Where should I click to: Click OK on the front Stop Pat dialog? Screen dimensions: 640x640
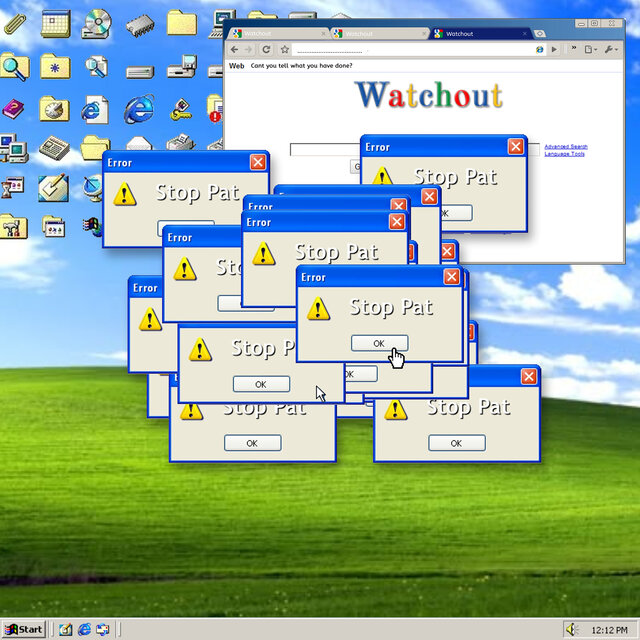(379, 343)
